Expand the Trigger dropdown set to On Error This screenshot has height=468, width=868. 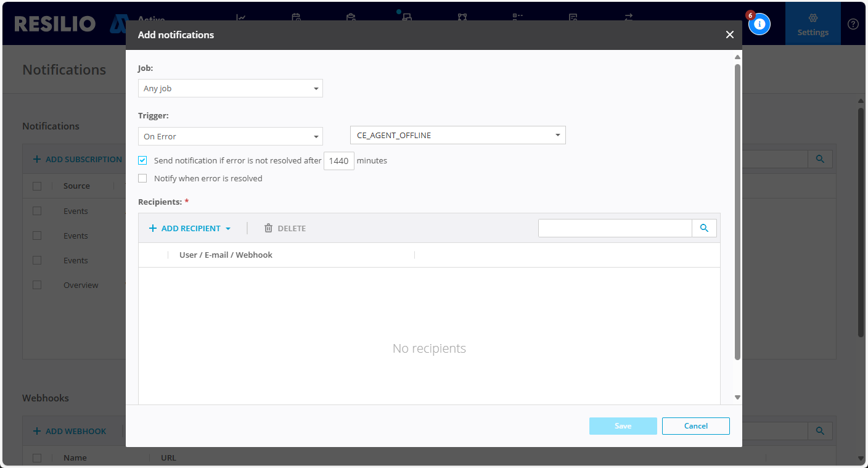coord(230,136)
